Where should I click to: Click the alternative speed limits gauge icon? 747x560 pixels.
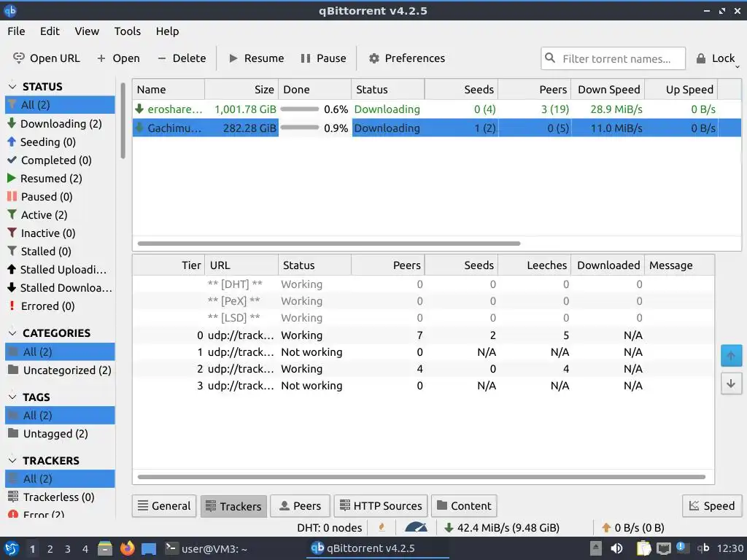(x=416, y=527)
